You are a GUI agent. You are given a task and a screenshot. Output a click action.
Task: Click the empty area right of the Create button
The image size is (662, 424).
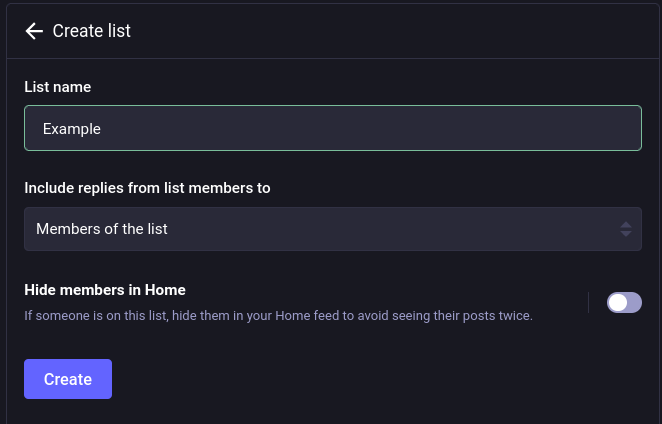coord(380,379)
